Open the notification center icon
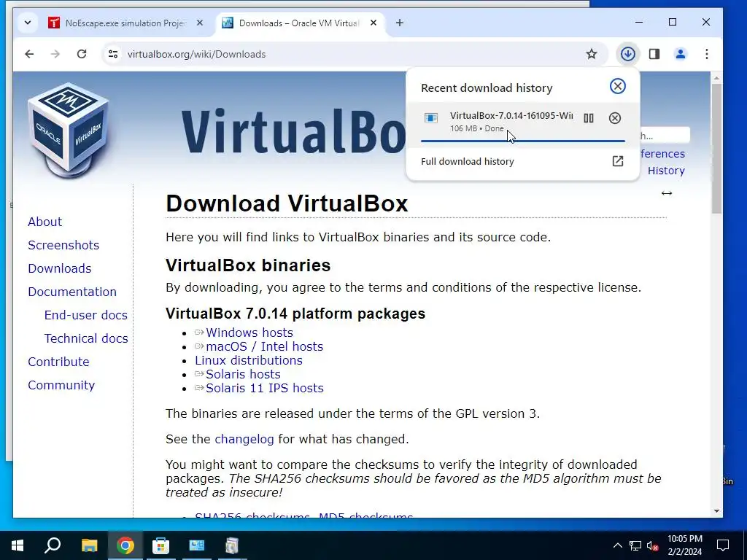 click(x=723, y=545)
